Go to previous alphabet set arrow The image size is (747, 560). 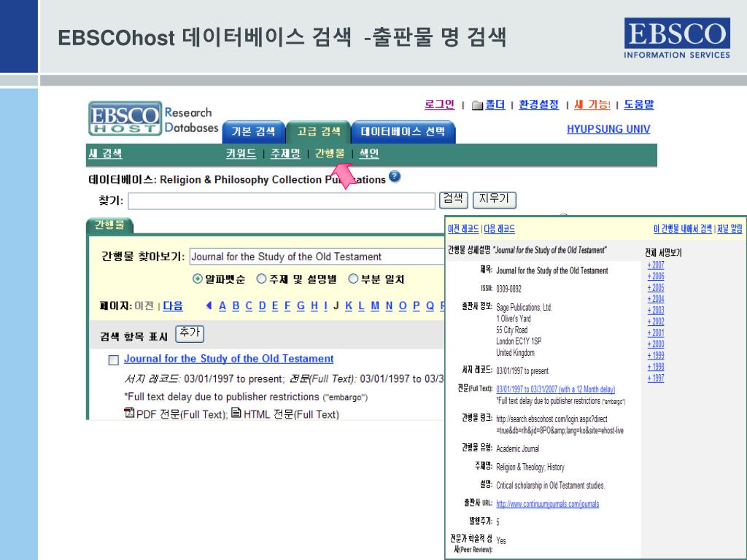(209, 306)
